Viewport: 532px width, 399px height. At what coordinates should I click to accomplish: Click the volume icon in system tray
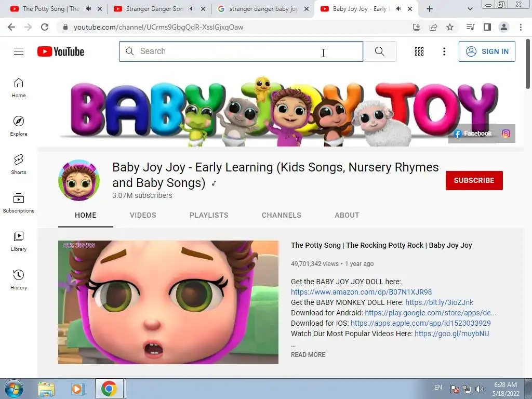pos(480,389)
